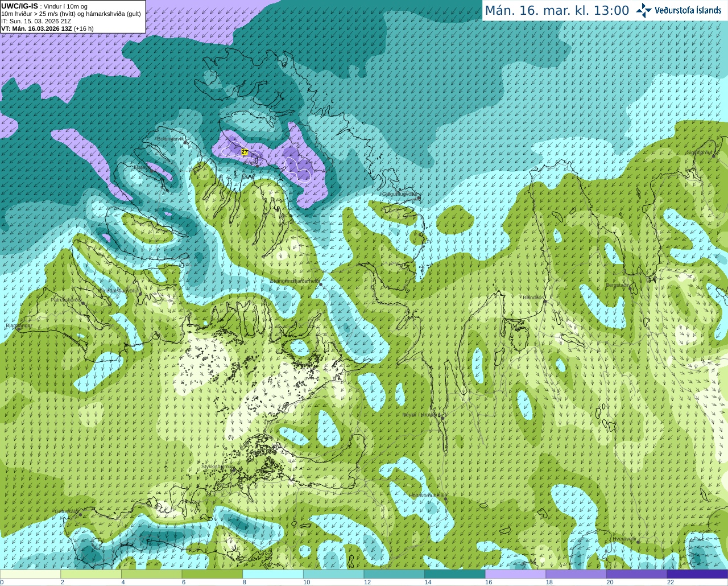Select the Gjögurflugvöllur station dot
Image resolution: width=728 pixels, height=586 pixels.
419,197
